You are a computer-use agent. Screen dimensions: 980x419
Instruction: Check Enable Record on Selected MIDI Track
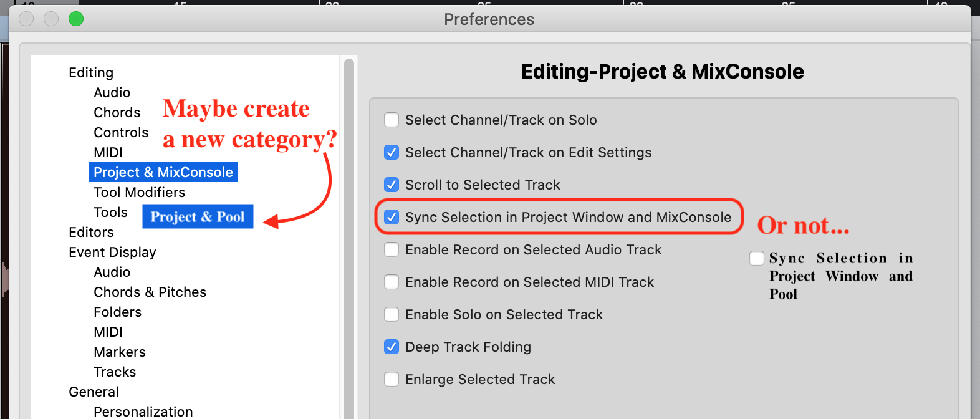coord(392,282)
